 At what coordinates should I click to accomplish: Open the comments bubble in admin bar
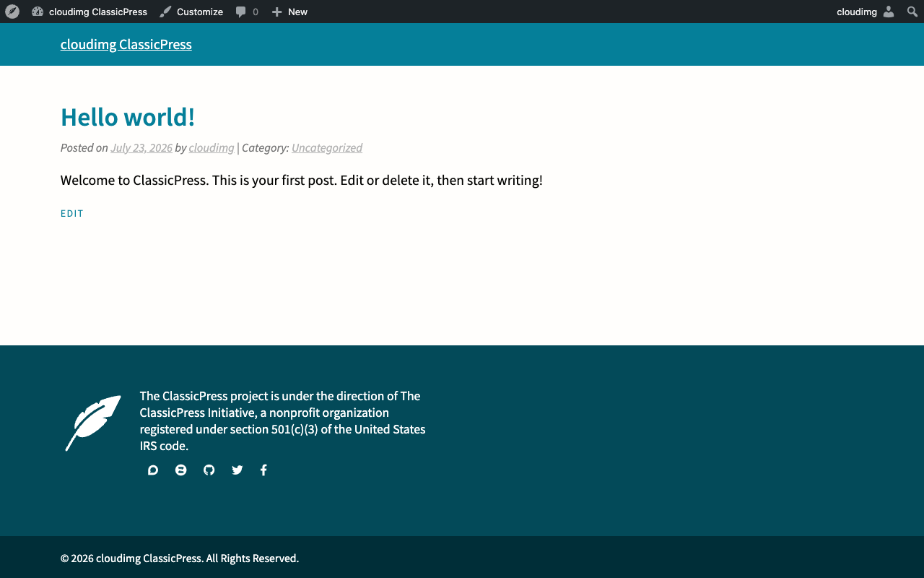coord(247,12)
